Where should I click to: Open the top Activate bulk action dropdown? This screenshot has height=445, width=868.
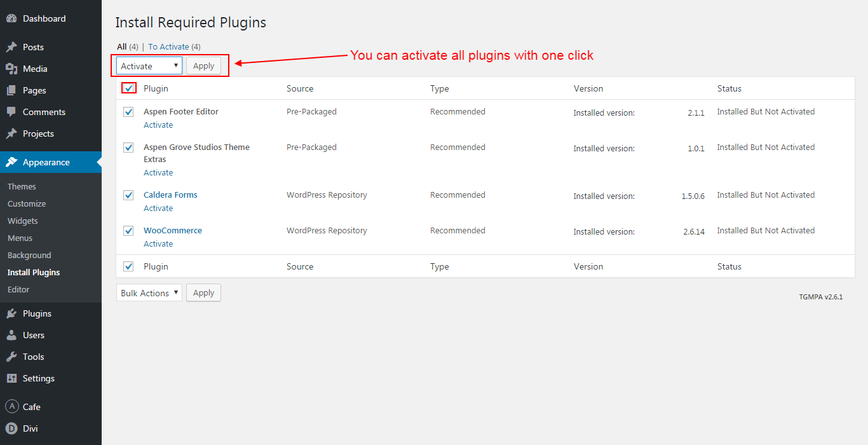pyautogui.click(x=149, y=66)
